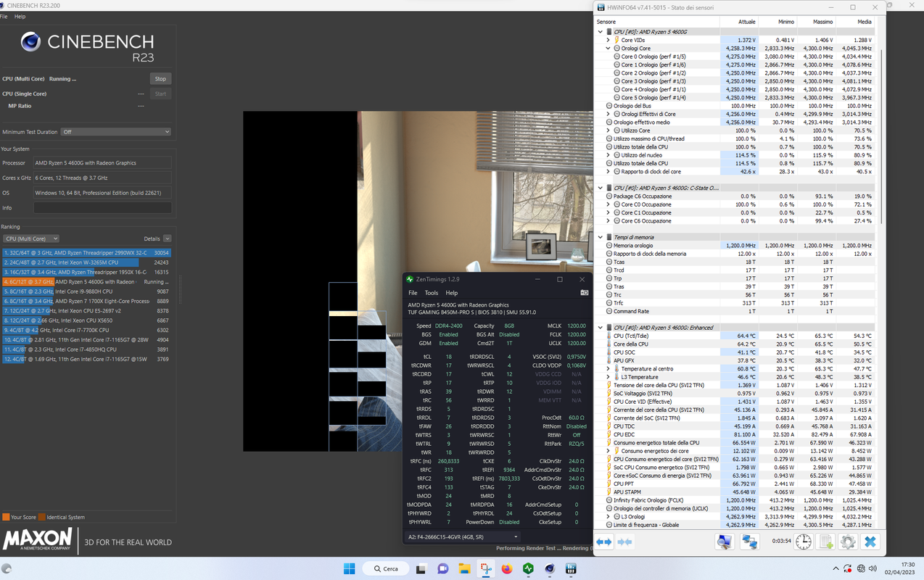924x580 pixels.
Task: Click Cerca search box on taskbar
Action: [387, 568]
